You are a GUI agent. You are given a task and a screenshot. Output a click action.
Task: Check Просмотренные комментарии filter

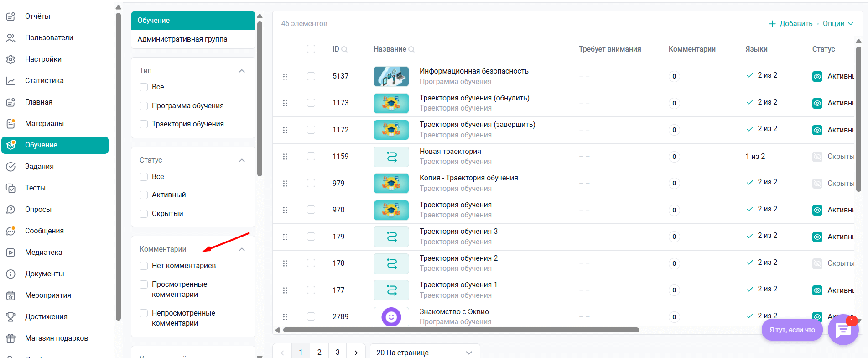144,284
